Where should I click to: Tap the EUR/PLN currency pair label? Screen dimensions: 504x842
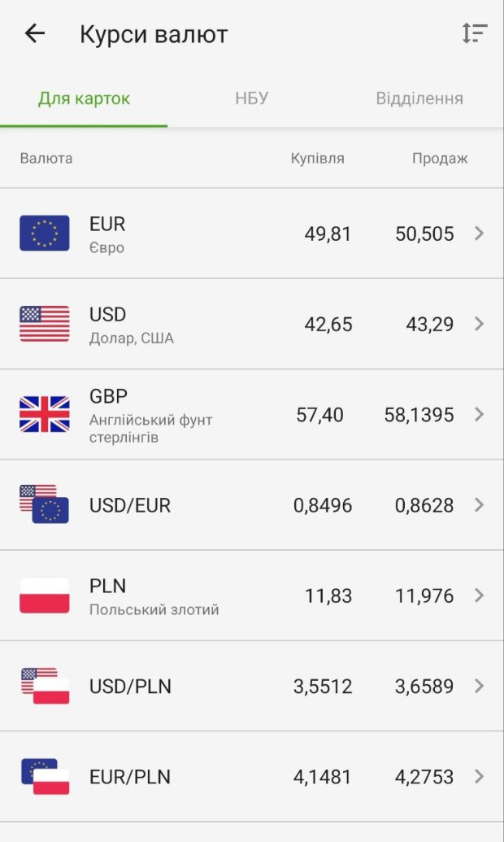(130, 777)
